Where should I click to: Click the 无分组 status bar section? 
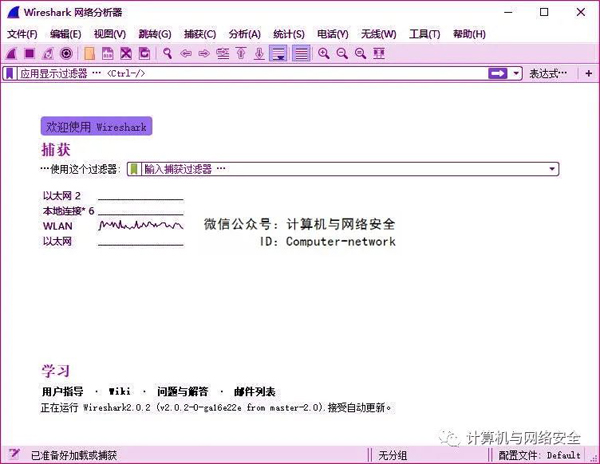click(392, 455)
